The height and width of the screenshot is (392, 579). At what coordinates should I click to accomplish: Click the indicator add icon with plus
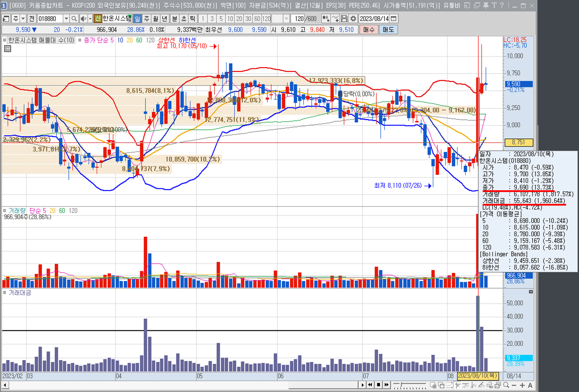point(335,18)
